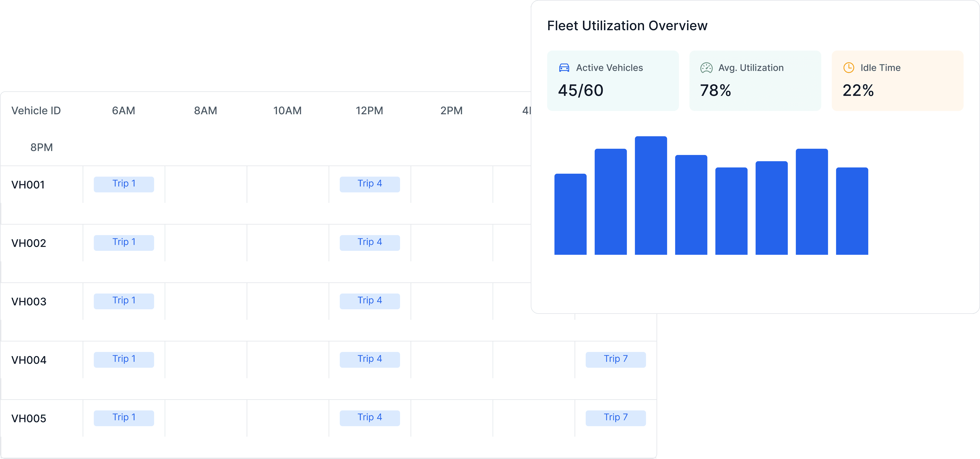Click the Active Vehicles 45/60 card

[612, 81]
